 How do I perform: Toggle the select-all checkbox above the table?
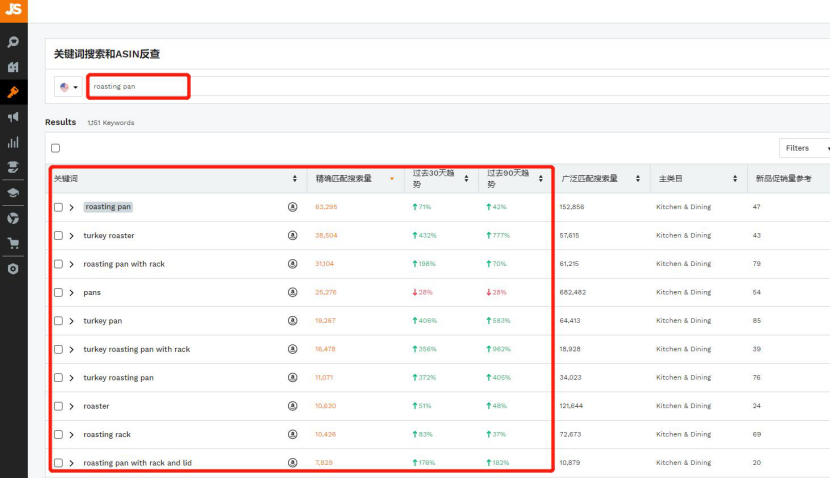55,148
